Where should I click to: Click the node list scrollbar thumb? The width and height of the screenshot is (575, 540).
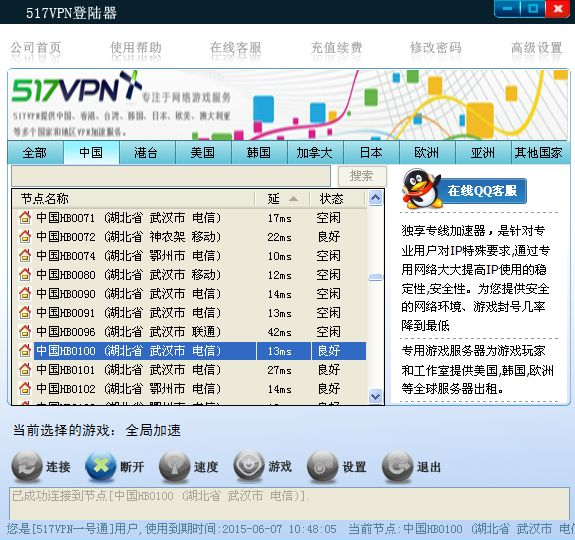(376, 277)
